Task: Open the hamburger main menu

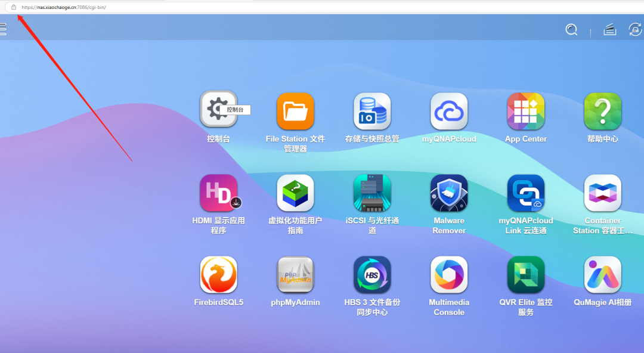Action: tap(2, 29)
